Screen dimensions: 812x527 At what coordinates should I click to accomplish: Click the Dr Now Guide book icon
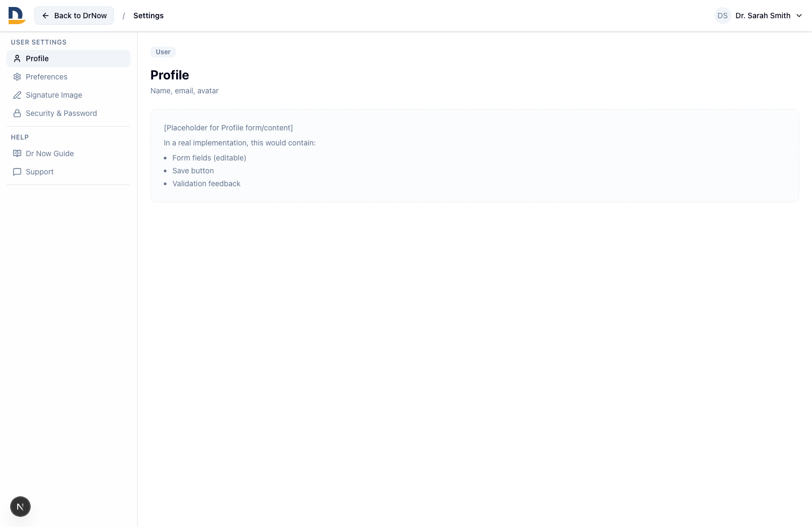(x=17, y=153)
